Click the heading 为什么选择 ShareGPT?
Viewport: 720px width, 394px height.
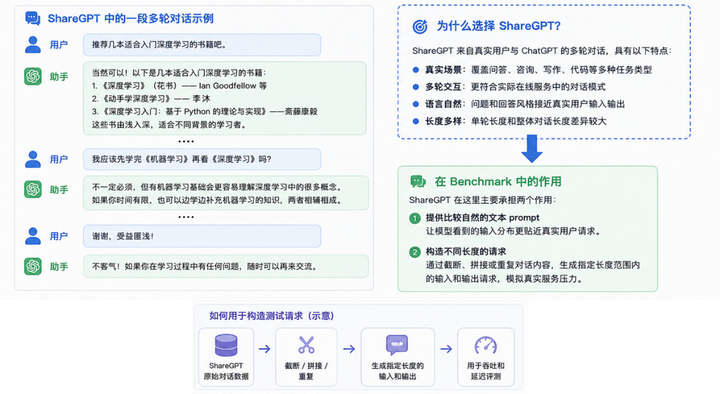pyautogui.click(x=498, y=26)
